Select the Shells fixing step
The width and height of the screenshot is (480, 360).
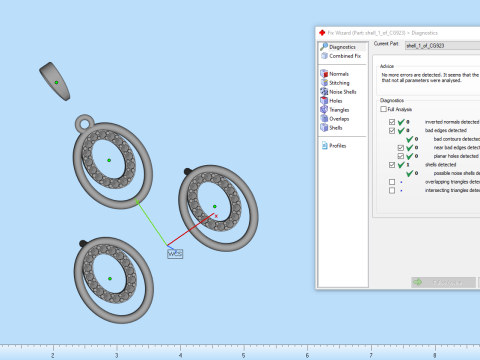click(x=331, y=128)
